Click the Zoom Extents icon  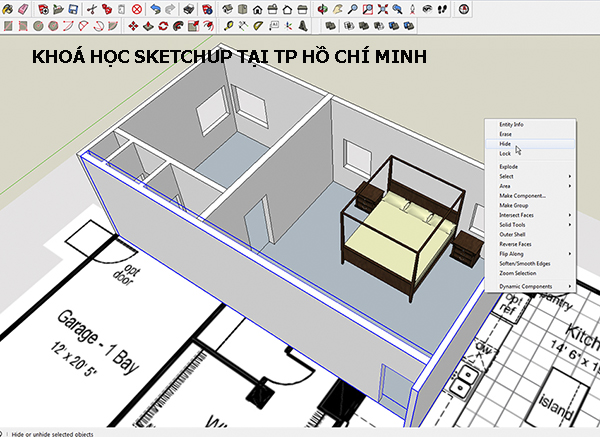coord(383,9)
